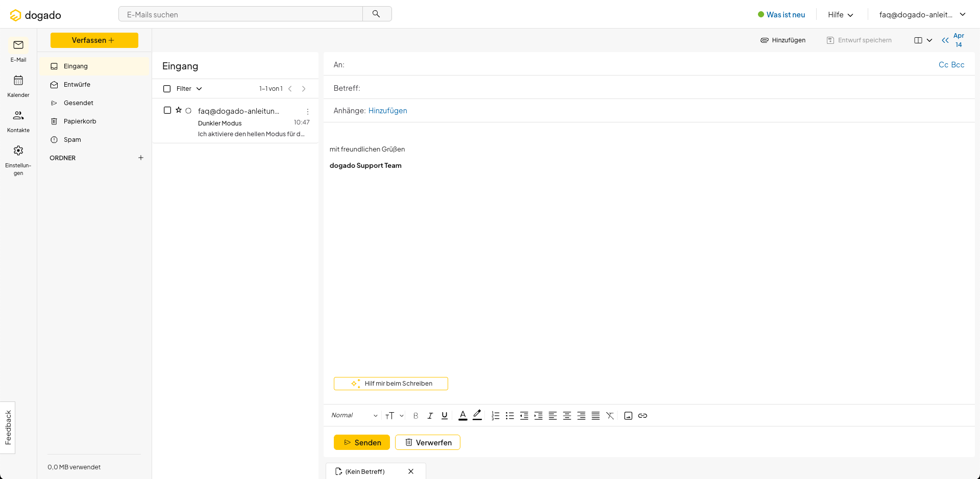
Task: Check the faq@dogado-anleitun email checkbox
Action: (x=167, y=110)
